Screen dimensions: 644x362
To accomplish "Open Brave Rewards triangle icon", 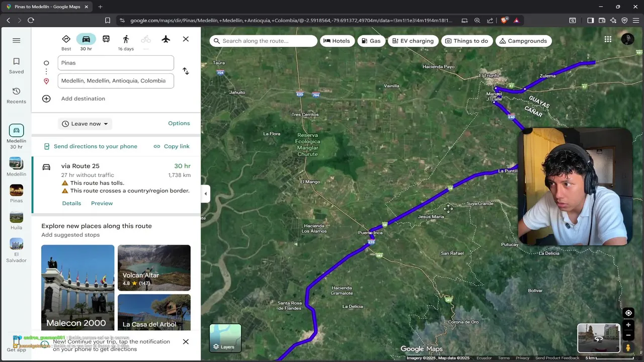I will pos(516,21).
